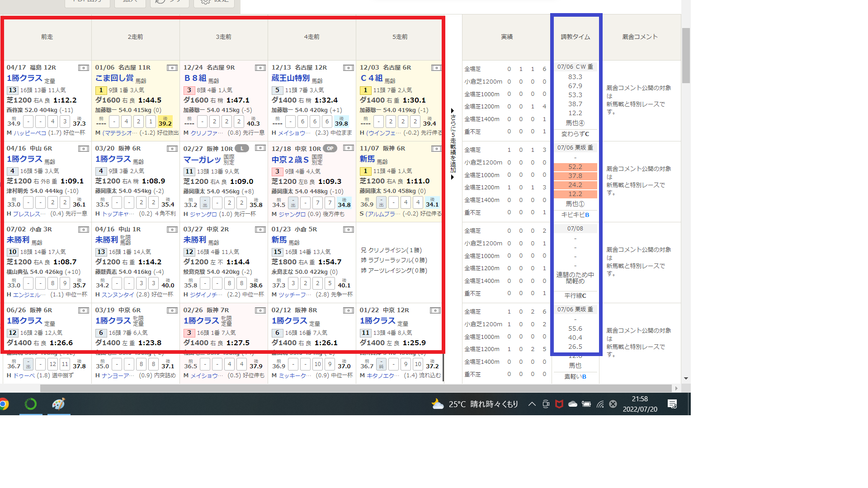Open horse link プレスレス
868x488 pixels.
click(x=29, y=214)
